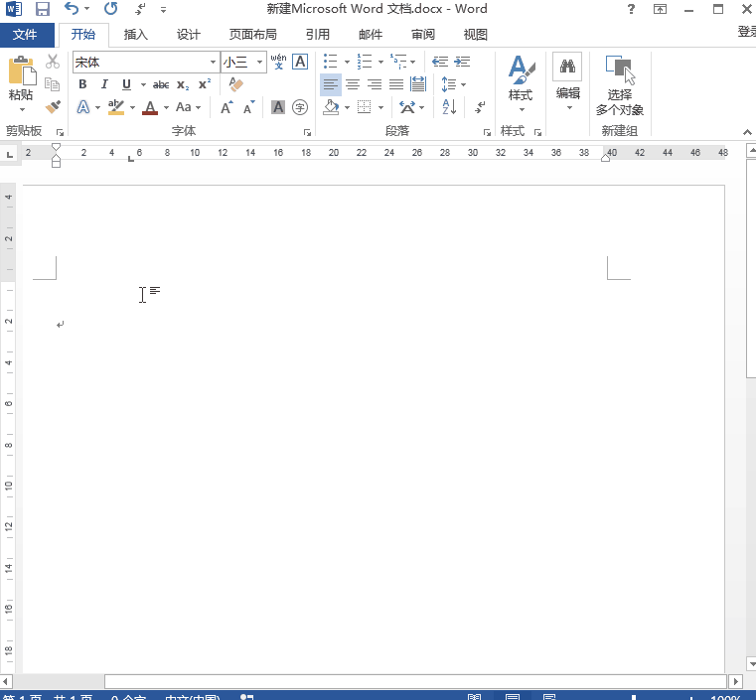Click the tab selector at ruler corner
Image resolution: width=756 pixels, height=700 pixels.
coord(9,154)
